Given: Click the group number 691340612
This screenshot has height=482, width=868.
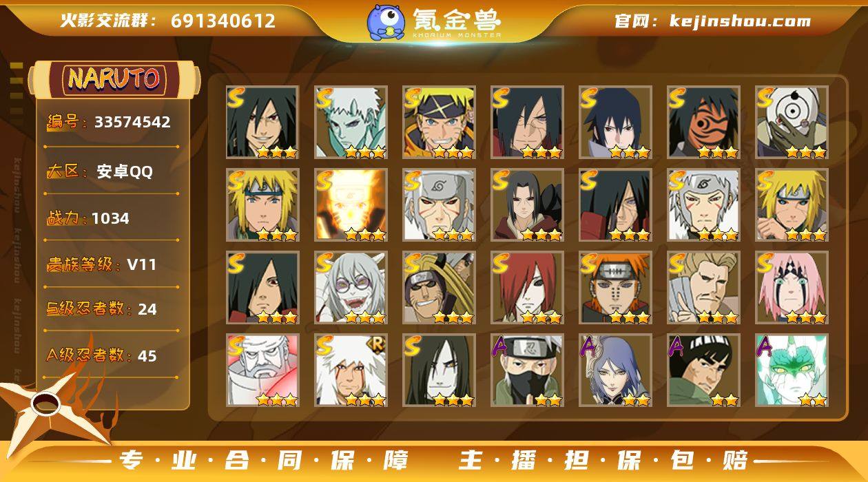Looking at the screenshot, I should coord(223,21).
